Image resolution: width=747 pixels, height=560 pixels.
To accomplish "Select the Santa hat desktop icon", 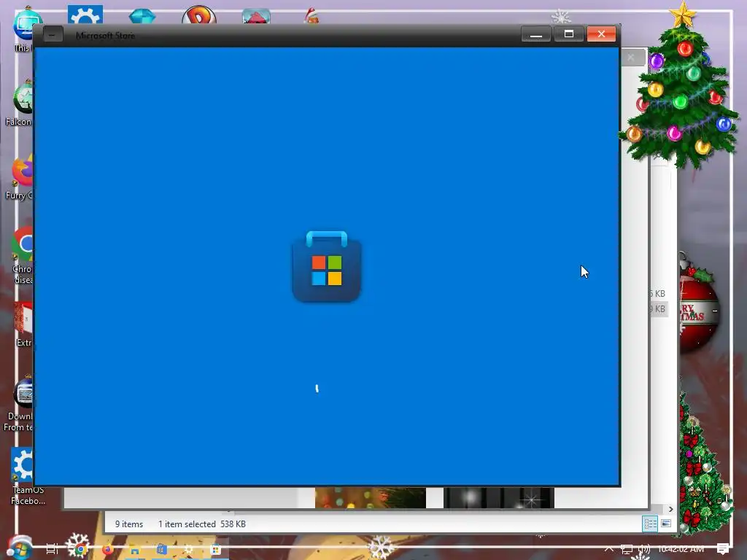I will pos(311,16).
